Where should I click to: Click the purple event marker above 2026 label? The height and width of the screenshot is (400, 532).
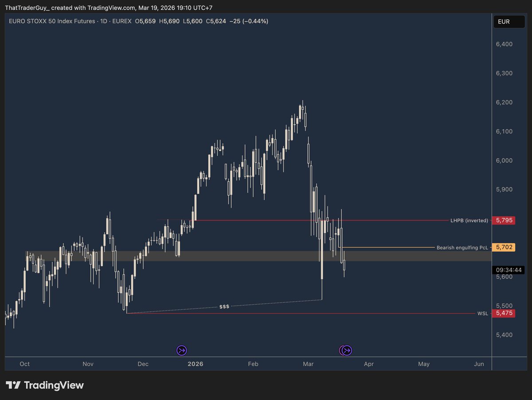point(181,350)
